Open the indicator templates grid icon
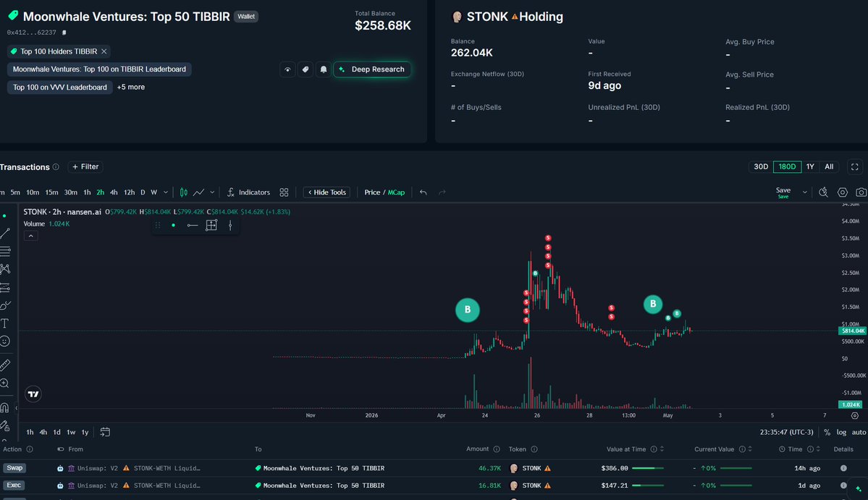868x500 pixels. 284,192
